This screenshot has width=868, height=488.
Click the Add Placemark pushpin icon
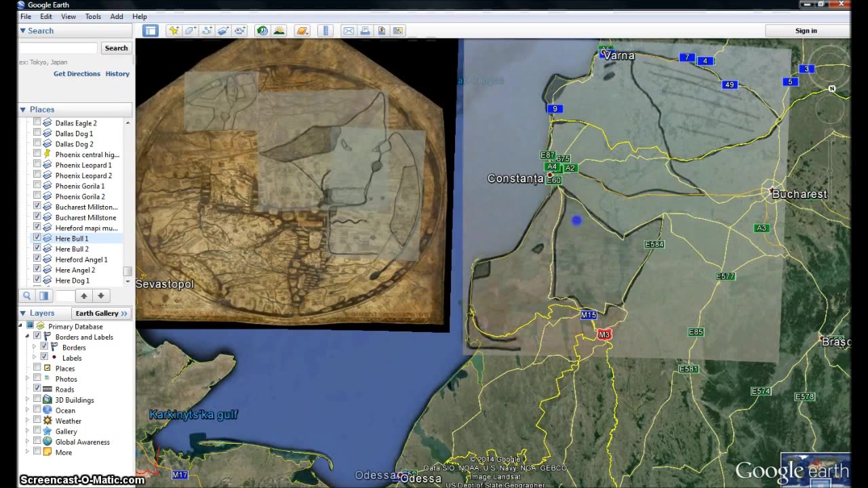(x=174, y=30)
